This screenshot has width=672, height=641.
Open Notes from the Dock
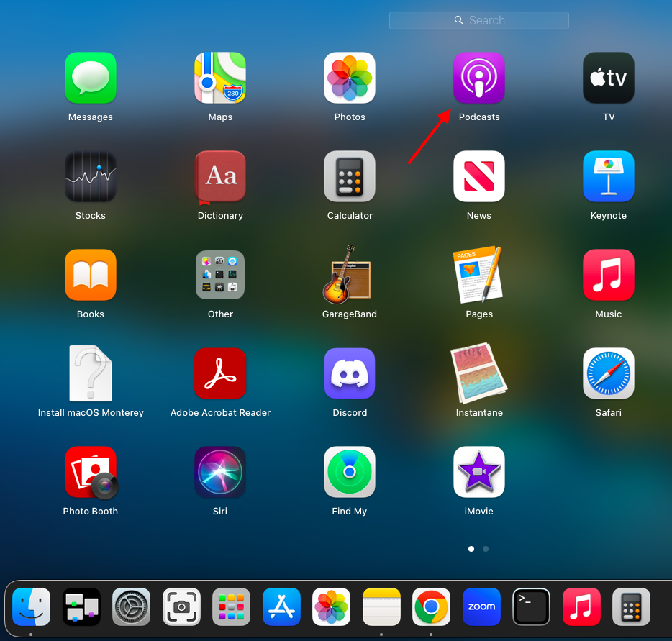(381, 606)
